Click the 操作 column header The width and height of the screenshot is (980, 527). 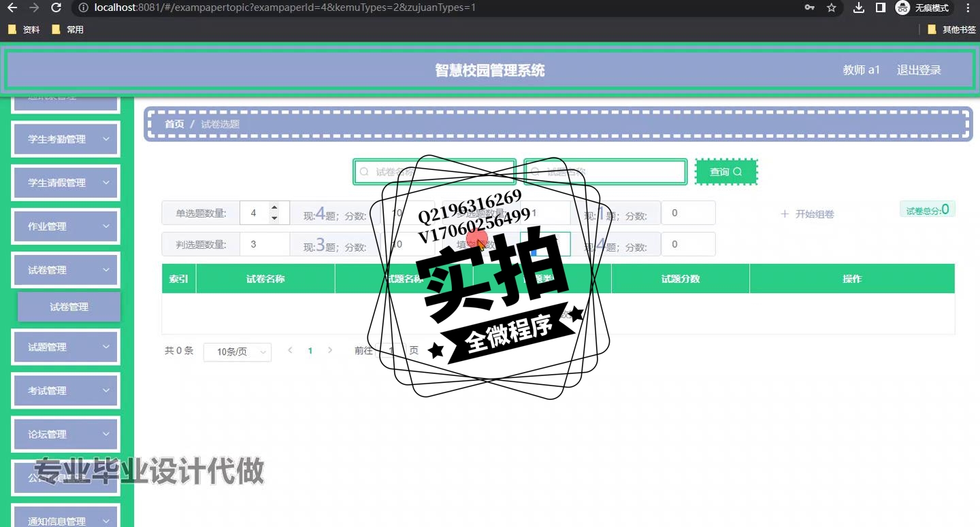tap(852, 279)
